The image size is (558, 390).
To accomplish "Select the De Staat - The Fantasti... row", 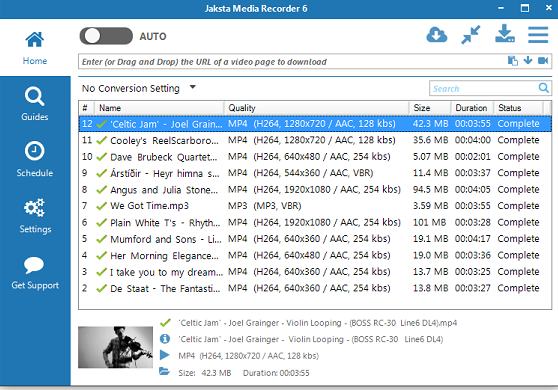I will 315,288.
